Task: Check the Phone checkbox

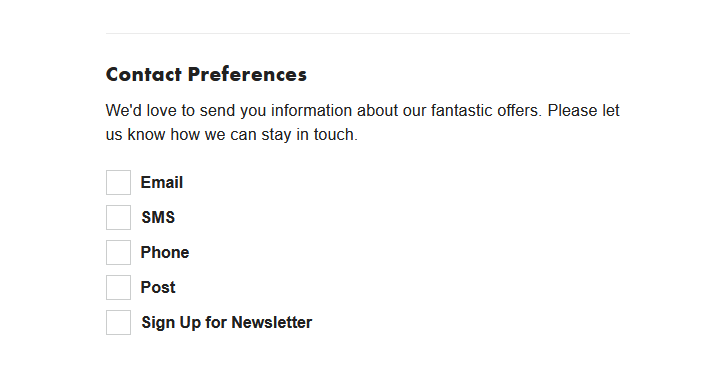Action: 119,252
